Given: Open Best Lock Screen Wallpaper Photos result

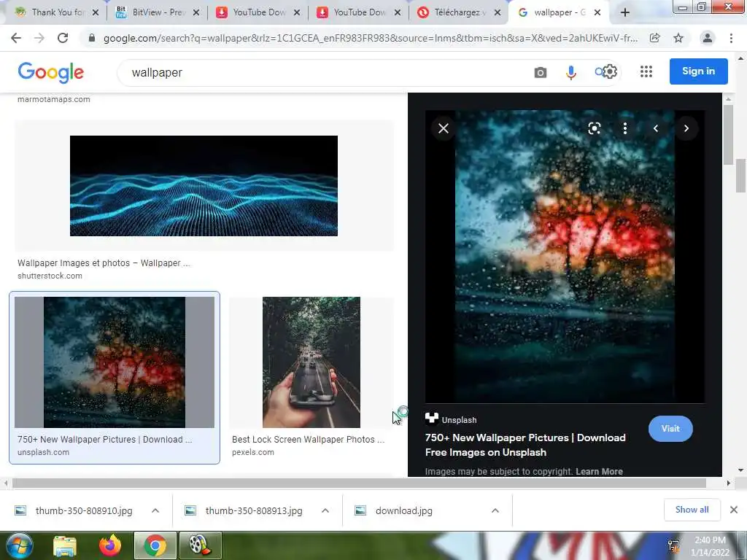Looking at the screenshot, I should 308,440.
